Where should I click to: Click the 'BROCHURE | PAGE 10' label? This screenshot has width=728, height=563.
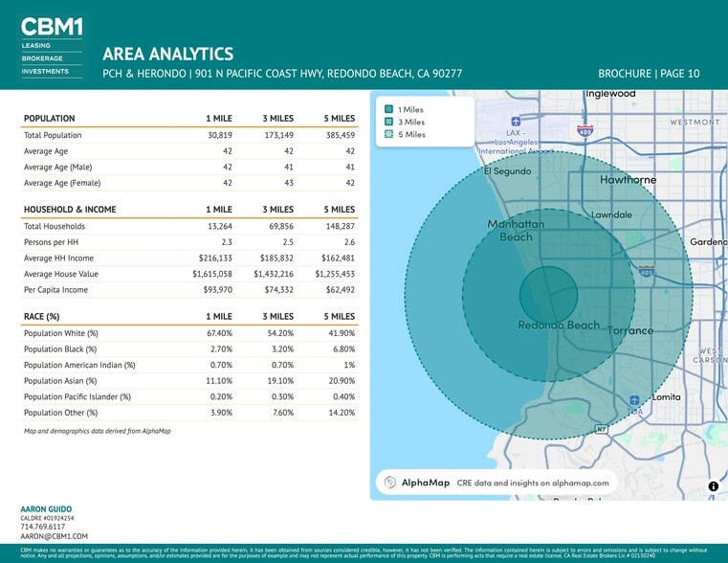click(x=649, y=74)
